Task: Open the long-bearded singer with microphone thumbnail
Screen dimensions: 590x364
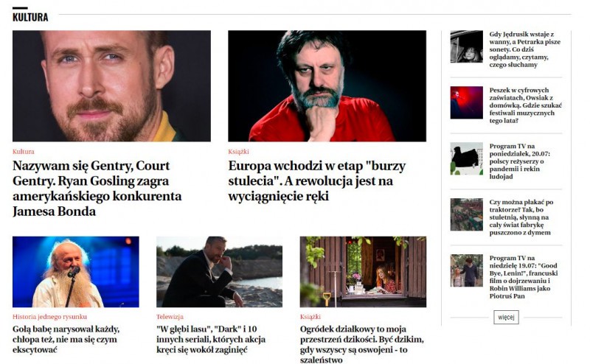Action: (x=76, y=272)
